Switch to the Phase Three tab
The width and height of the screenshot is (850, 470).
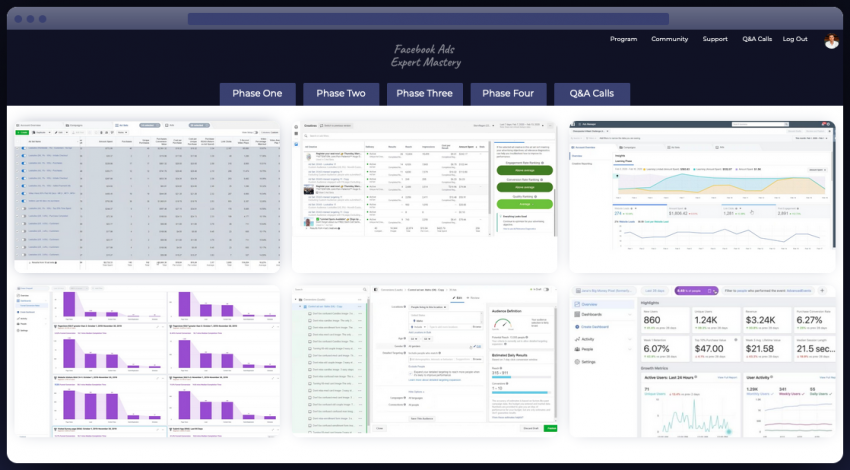pos(424,94)
